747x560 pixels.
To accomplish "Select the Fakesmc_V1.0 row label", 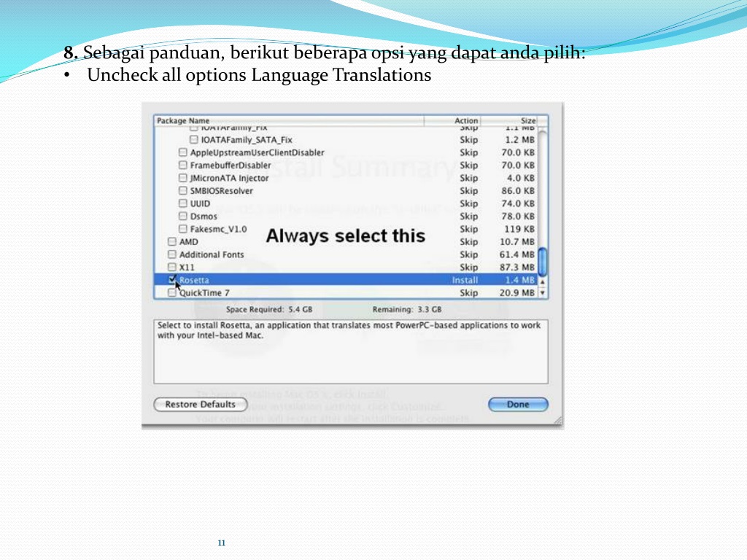I will pos(218,229).
